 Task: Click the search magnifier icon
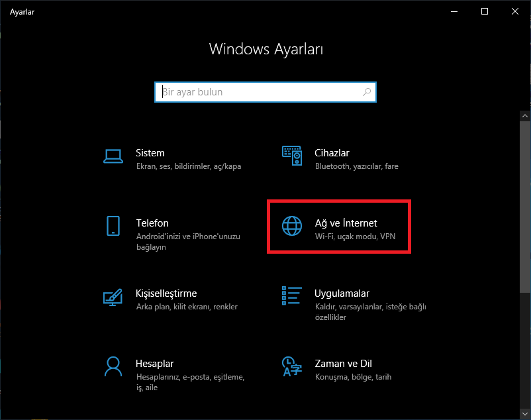coord(367,92)
